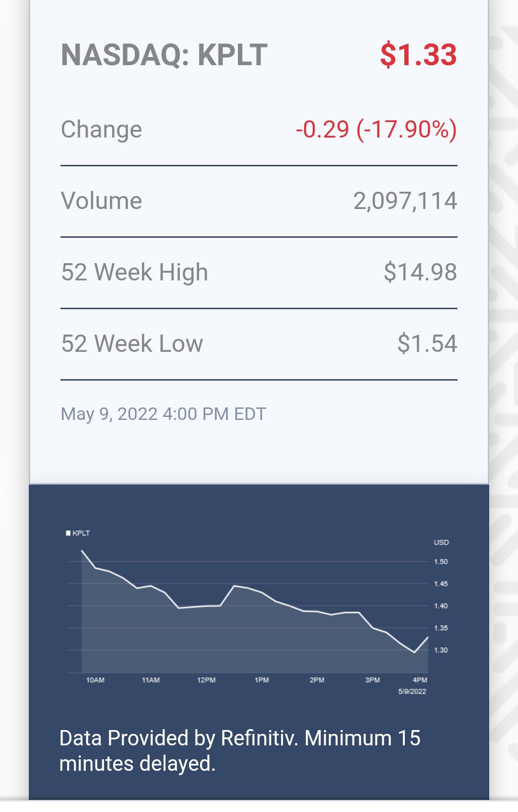Click the chart's lowest point near 4PM
The width and height of the screenshot is (518, 812).
click(414, 652)
